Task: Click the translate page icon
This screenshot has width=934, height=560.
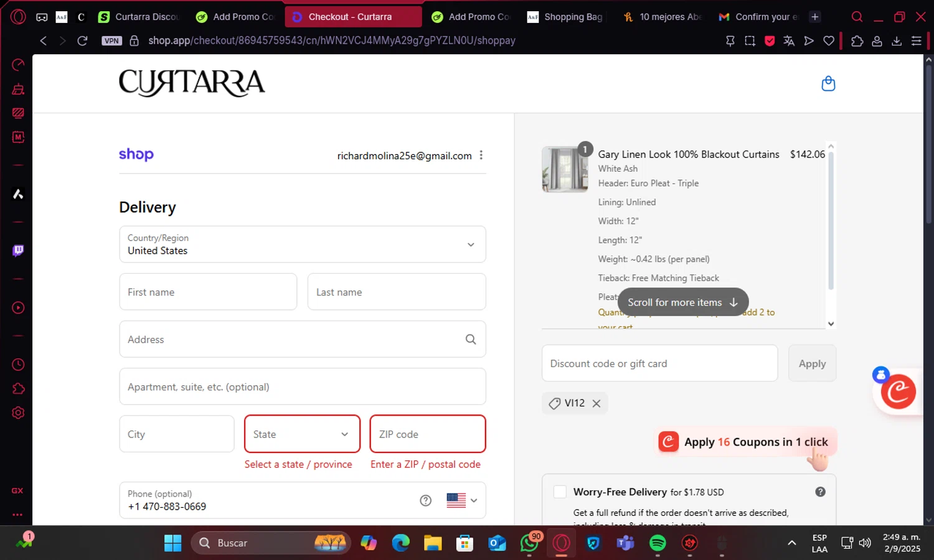Action: pyautogui.click(x=789, y=40)
